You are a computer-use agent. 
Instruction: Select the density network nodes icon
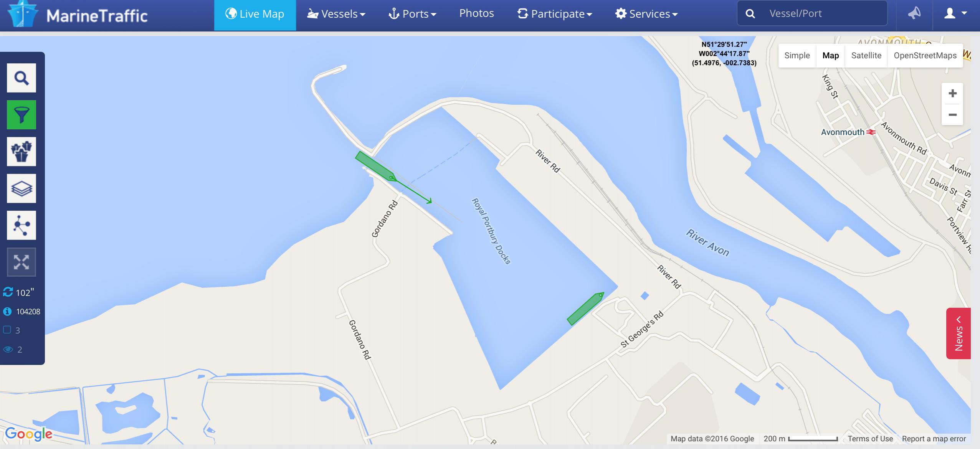click(x=21, y=225)
